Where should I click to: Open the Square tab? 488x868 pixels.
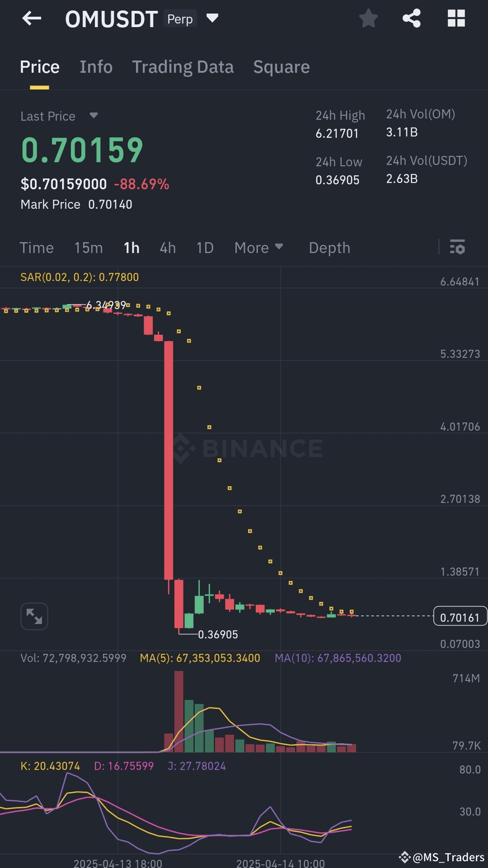click(281, 66)
